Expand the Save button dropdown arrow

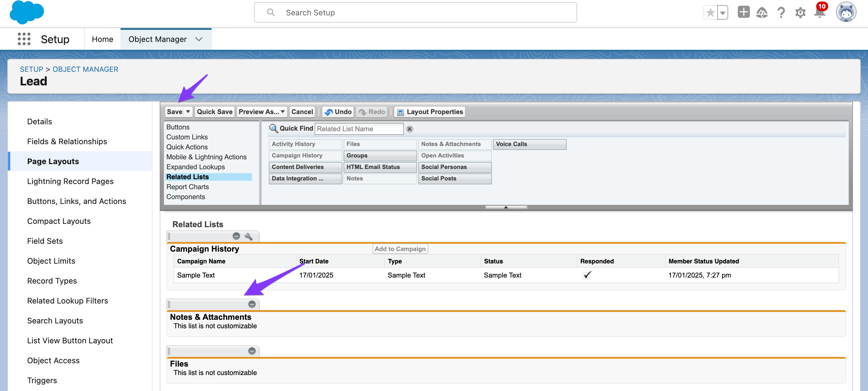pos(188,112)
